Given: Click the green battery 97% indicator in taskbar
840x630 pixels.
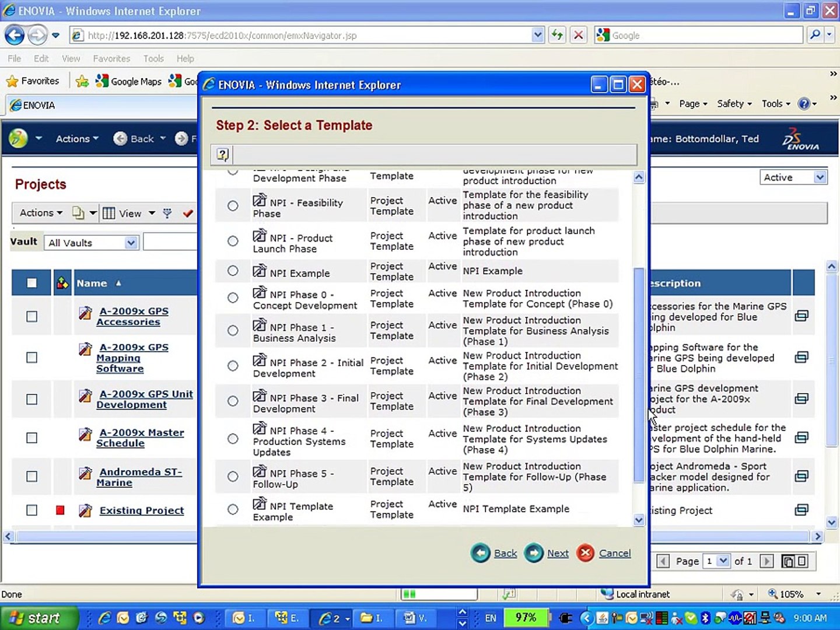Looking at the screenshot, I should pos(526,618).
